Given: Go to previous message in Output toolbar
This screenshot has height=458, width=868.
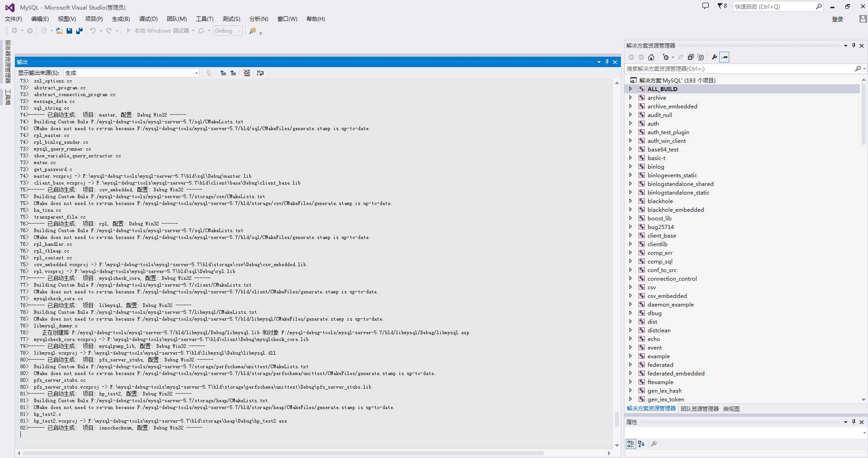Looking at the screenshot, I should point(223,73).
